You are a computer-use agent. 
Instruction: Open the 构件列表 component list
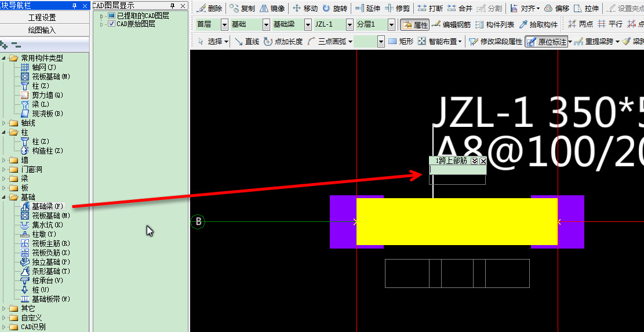(x=494, y=24)
